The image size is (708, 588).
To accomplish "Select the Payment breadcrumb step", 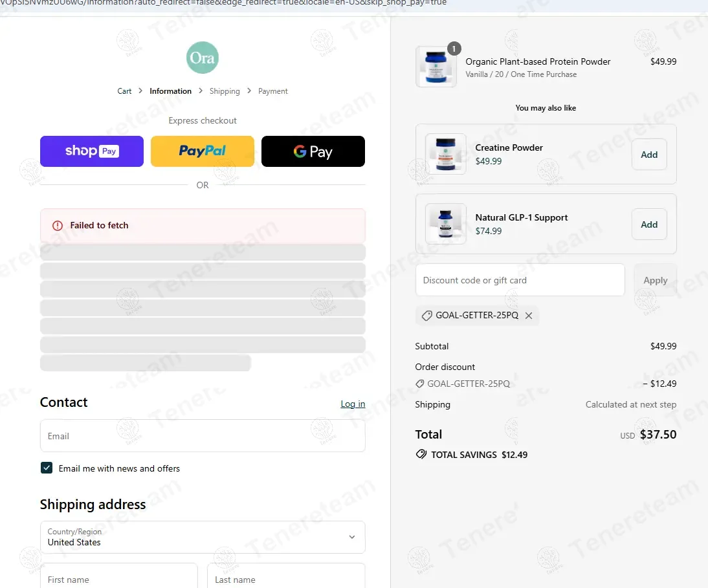I will click(272, 91).
